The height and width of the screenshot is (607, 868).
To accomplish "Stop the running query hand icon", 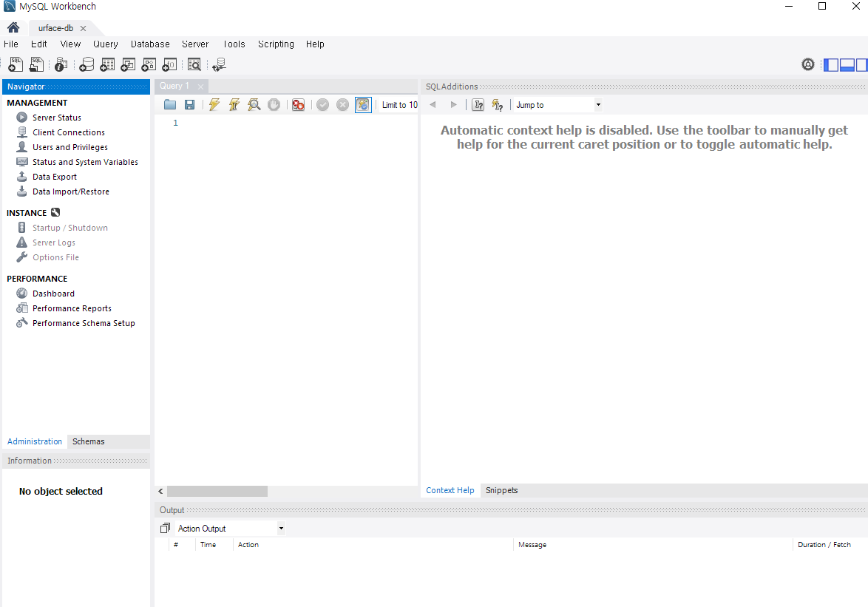I will coord(274,104).
